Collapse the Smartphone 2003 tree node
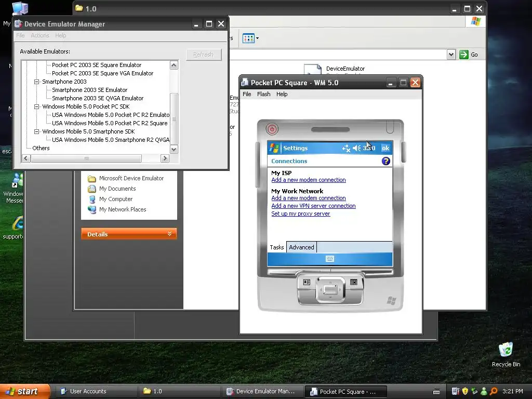532x399 pixels. (x=37, y=82)
